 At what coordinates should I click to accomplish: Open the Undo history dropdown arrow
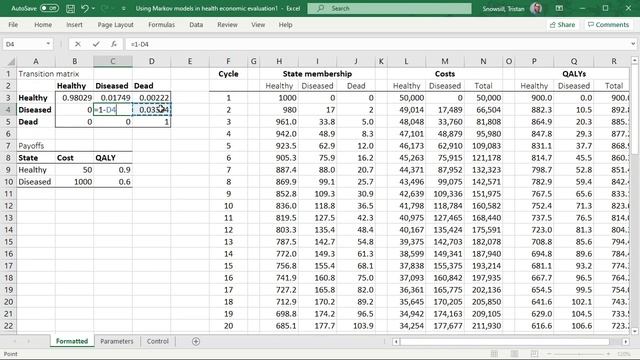pyautogui.click(x=93, y=8)
